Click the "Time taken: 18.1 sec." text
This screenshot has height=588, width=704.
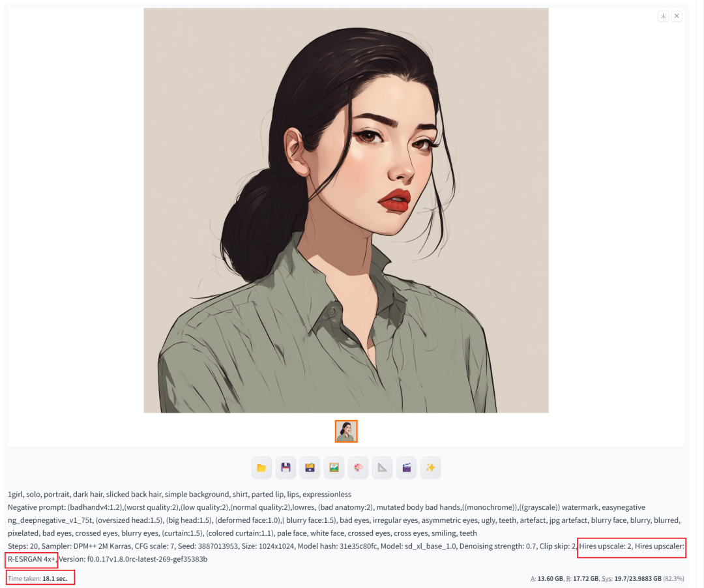[x=38, y=578]
